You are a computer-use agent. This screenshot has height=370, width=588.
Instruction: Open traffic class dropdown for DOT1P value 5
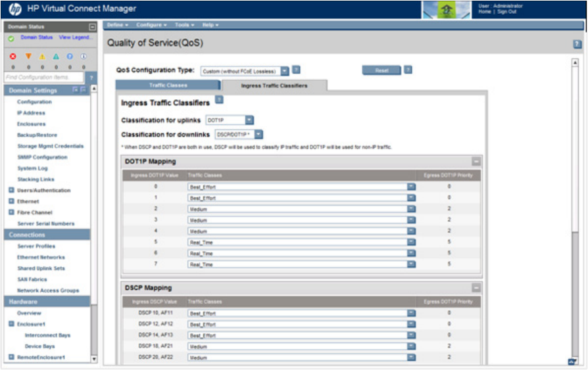click(x=411, y=242)
